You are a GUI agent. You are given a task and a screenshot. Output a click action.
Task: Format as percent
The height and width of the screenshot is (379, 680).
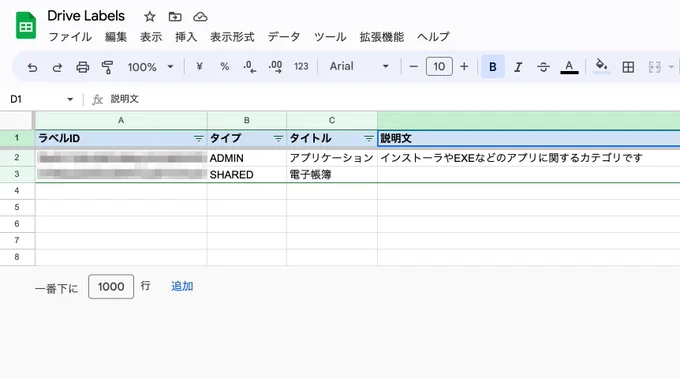pyautogui.click(x=224, y=66)
